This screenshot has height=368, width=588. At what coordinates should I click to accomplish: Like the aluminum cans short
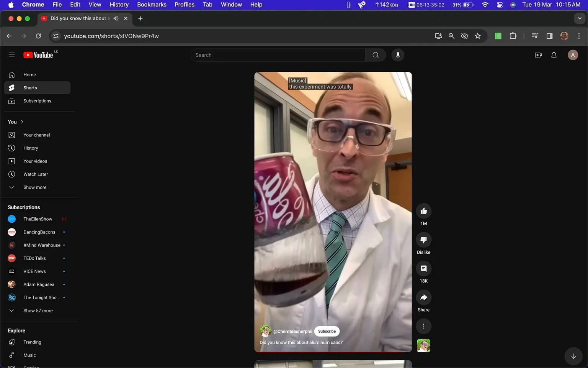coord(423,211)
